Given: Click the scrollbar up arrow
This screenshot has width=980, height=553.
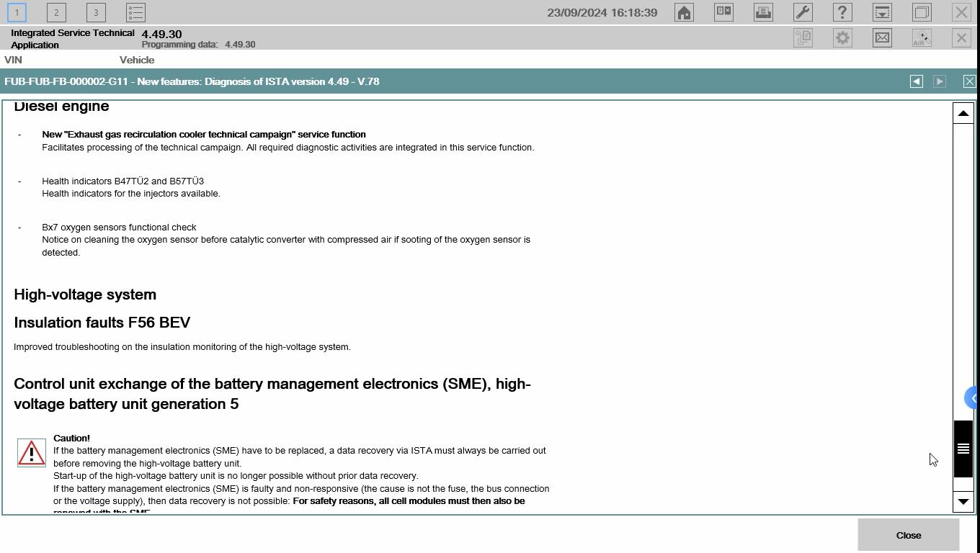Looking at the screenshot, I should [963, 113].
